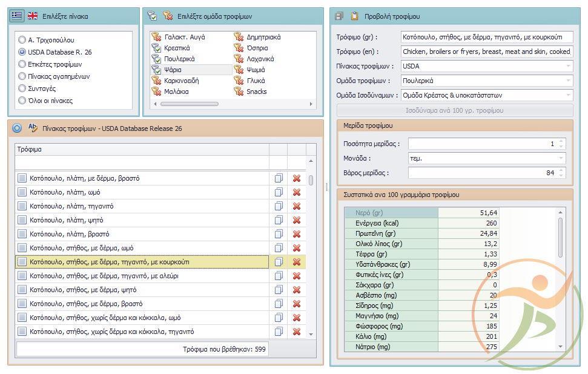Click the food list vertical scrollbar thumb
This screenshot has width=588, height=374.
coord(311,180)
